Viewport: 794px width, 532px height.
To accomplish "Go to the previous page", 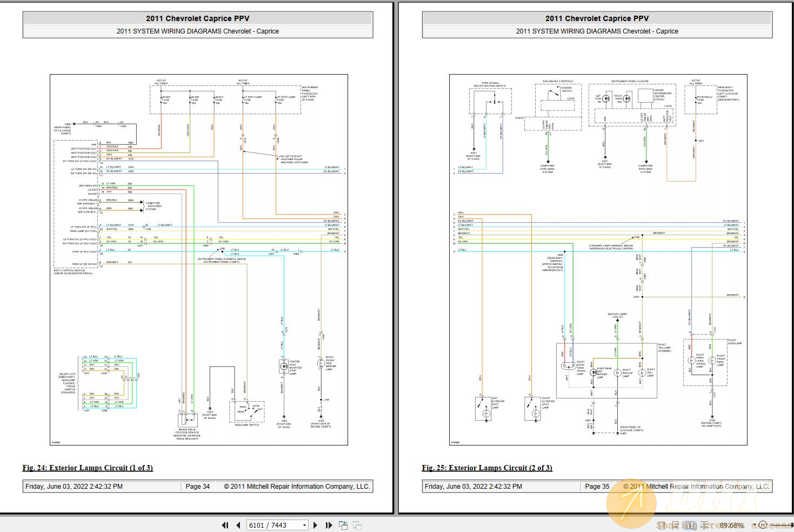I will [238, 525].
